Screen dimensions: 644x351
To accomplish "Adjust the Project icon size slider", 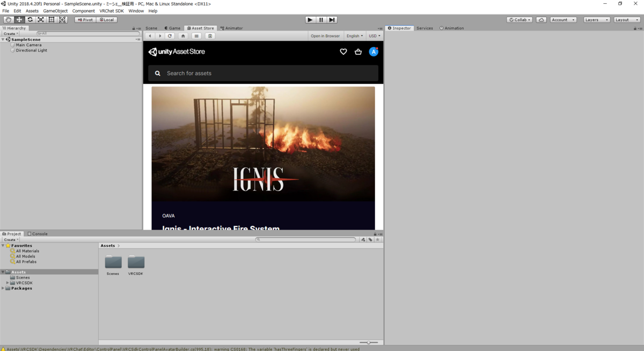I will (x=369, y=342).
